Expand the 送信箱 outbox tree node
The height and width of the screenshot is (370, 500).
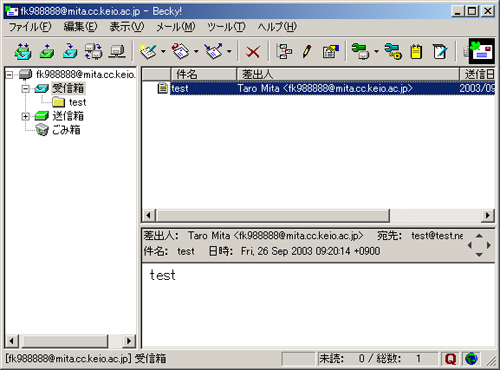[x=25, y=116]
